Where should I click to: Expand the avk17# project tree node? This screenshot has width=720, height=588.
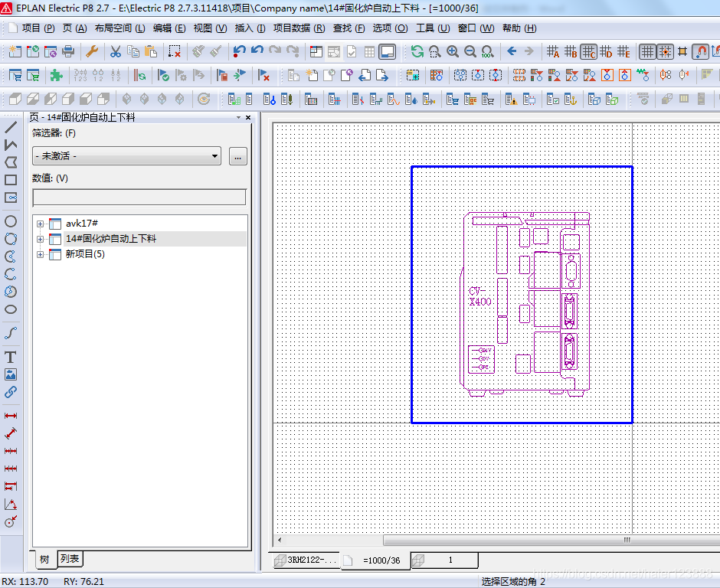click(41, 224)
